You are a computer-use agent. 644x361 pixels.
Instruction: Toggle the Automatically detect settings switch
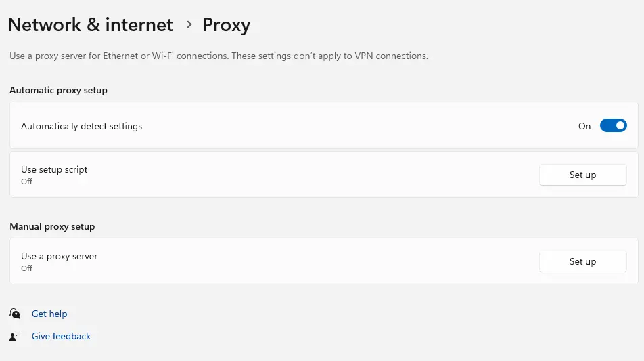[613, 126]
